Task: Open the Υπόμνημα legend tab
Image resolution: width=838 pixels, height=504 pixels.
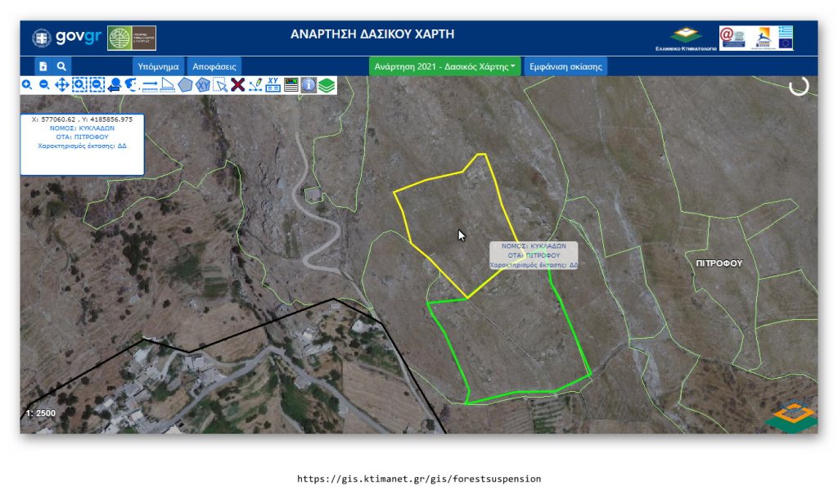Action: 158,66
